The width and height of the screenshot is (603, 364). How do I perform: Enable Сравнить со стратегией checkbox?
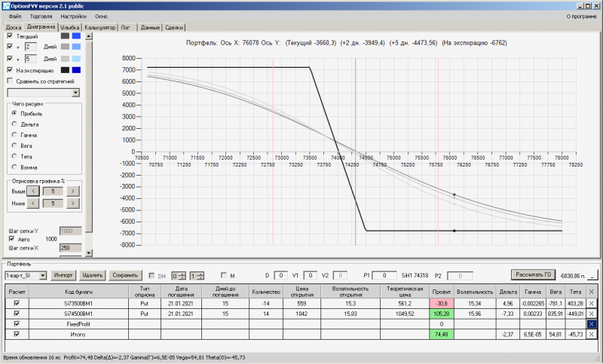[10, 81]
